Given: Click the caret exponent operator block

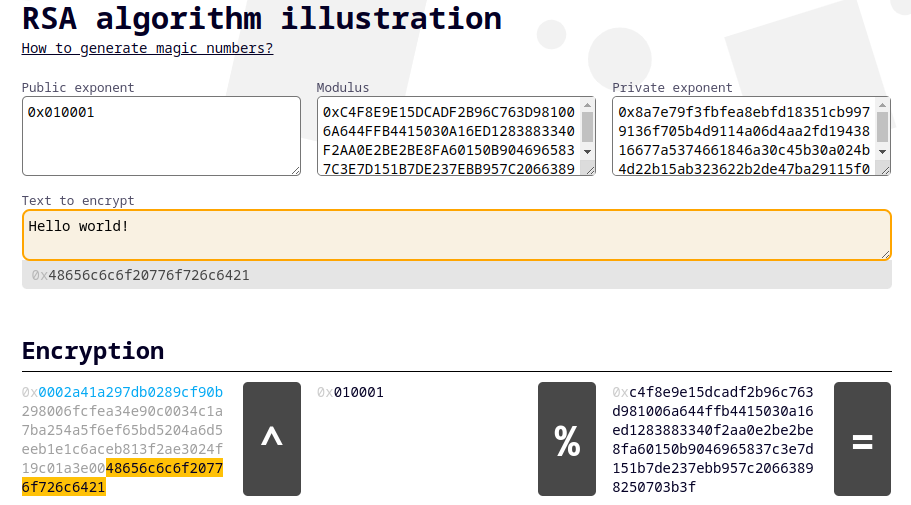Looking at the screenshot, I should point(272,439).
